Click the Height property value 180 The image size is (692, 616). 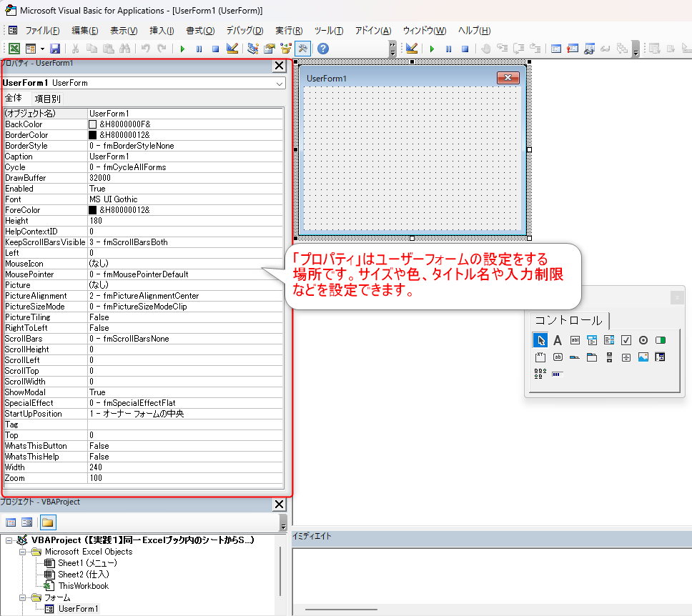tap(185, 221)
